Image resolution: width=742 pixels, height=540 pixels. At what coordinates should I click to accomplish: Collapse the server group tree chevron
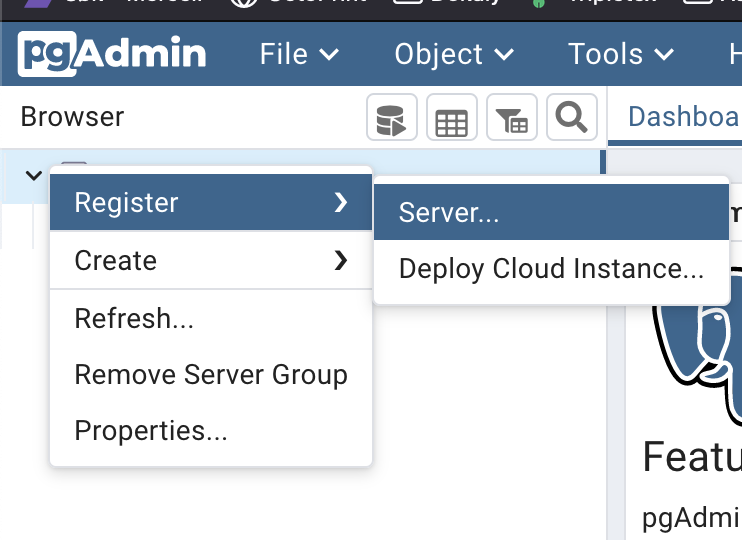34,176
